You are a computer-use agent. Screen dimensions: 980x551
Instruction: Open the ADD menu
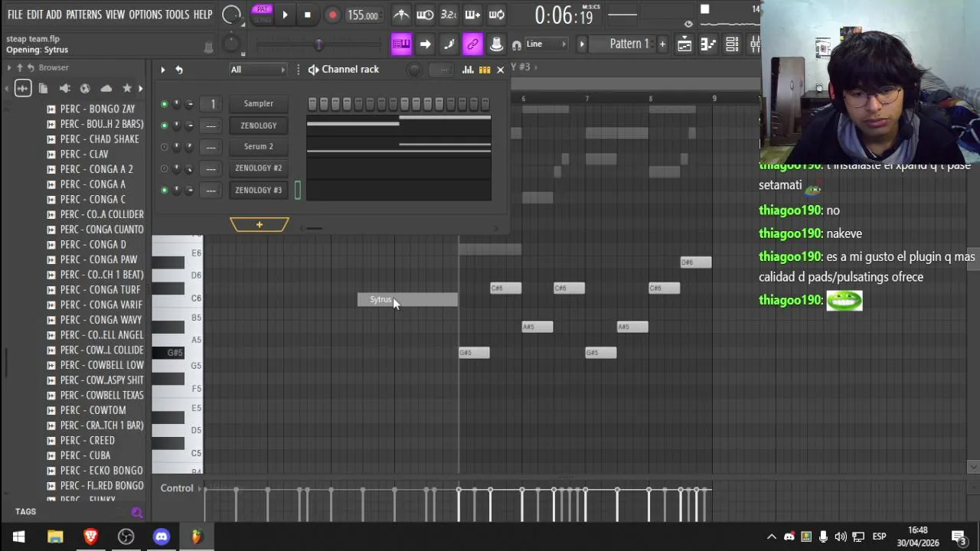pyautogui.click(x=54, y=15)
